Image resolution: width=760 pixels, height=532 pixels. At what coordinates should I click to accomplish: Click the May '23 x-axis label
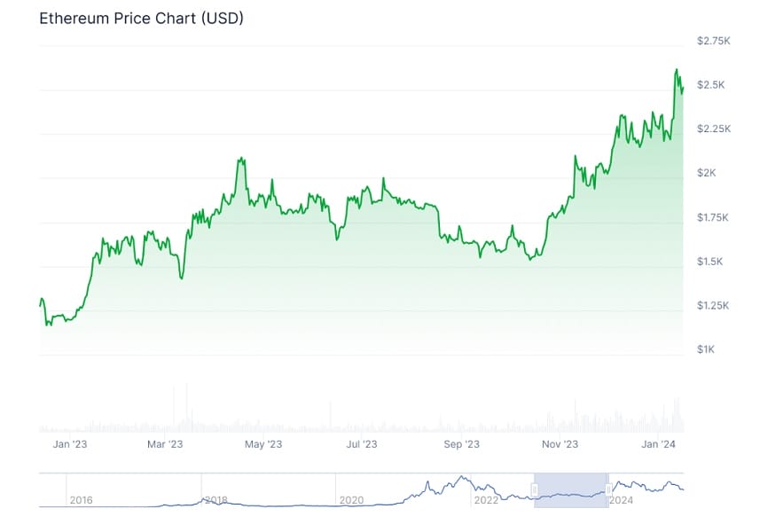click(x=263, y=444)
